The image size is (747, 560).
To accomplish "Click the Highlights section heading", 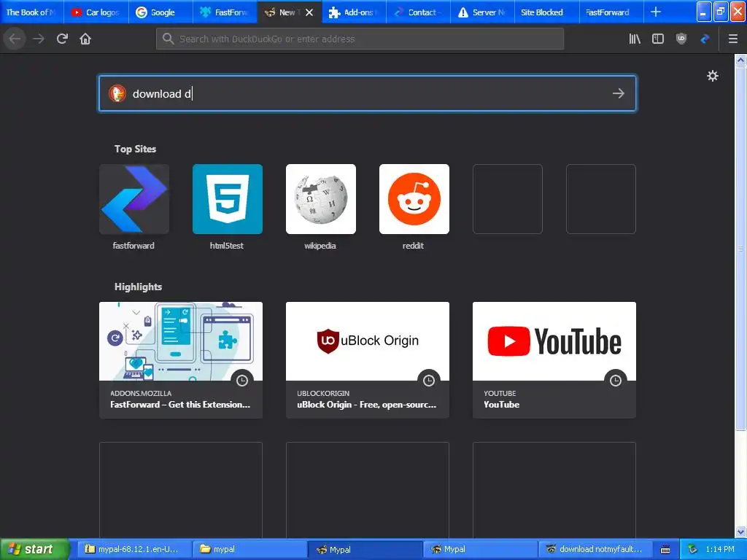I will [138, 287].
